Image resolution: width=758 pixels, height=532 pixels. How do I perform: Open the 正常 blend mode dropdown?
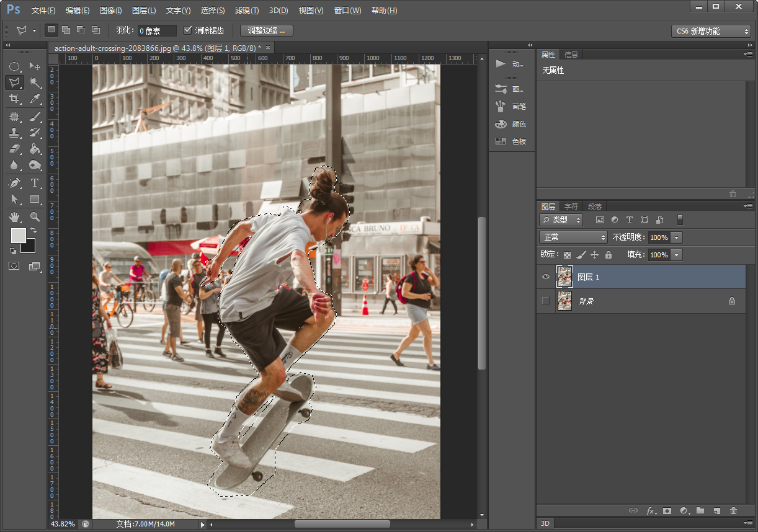coord(574,237)
